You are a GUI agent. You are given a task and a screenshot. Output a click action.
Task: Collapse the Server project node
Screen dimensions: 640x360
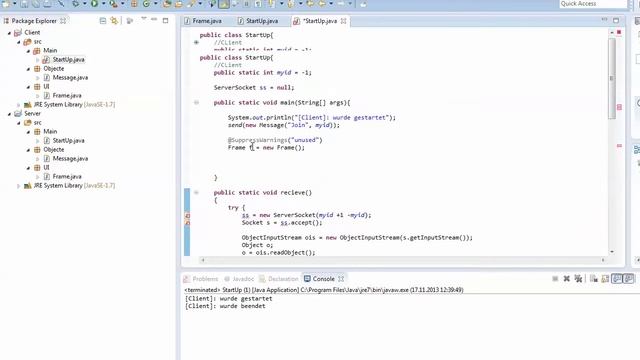9,114
